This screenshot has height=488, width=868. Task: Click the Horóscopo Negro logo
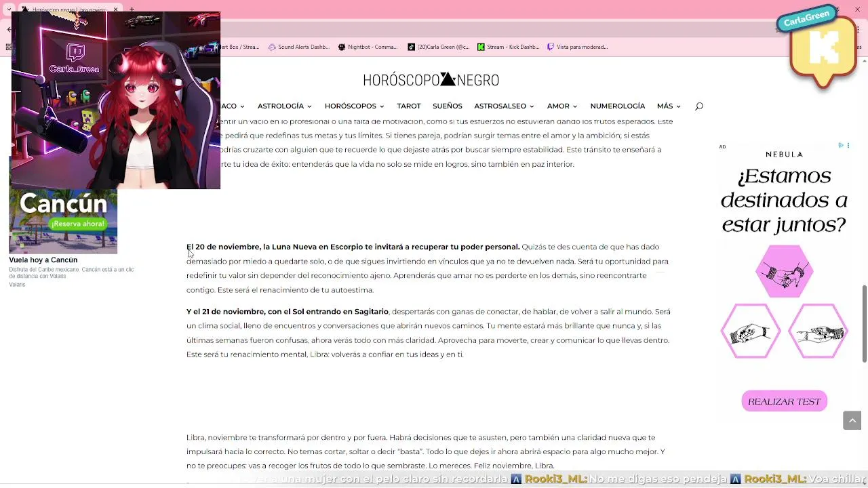pyautogui.click(x=431, y=80)
